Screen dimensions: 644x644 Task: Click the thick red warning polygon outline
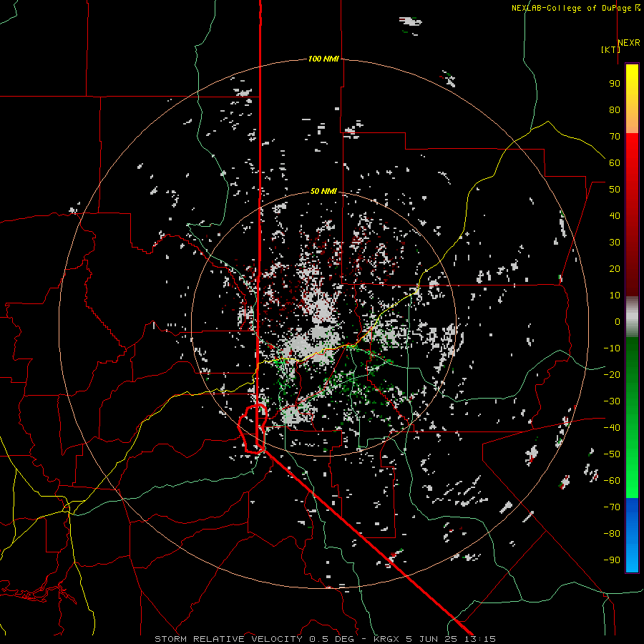click(x=253, y=429)
